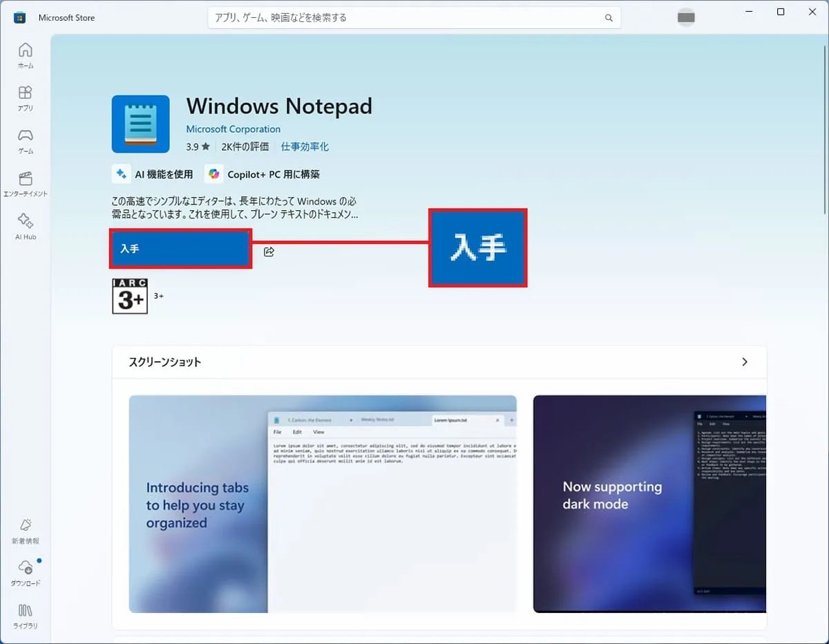This screenshot has width=829, height=644.
Task: Click the share icon beside 入手 button
Action: click(x=269, y=252)
